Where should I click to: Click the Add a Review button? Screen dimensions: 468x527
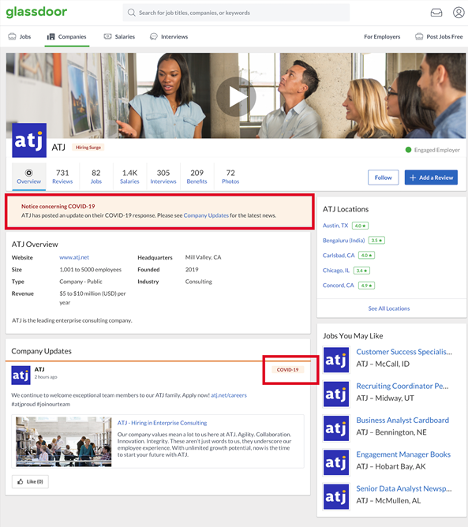(431, 177)
